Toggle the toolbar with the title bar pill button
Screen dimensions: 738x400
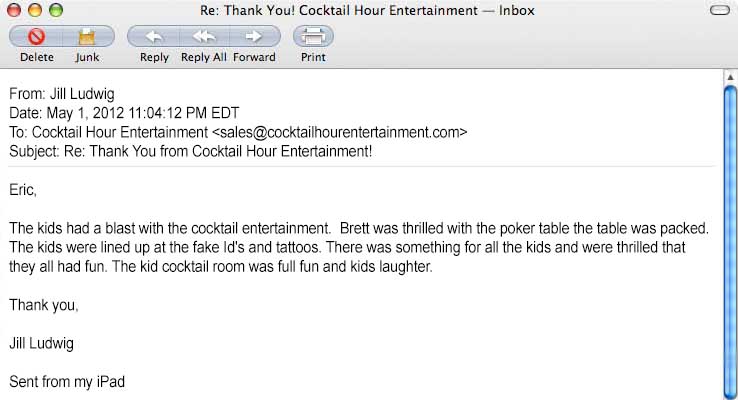[719, 11]
